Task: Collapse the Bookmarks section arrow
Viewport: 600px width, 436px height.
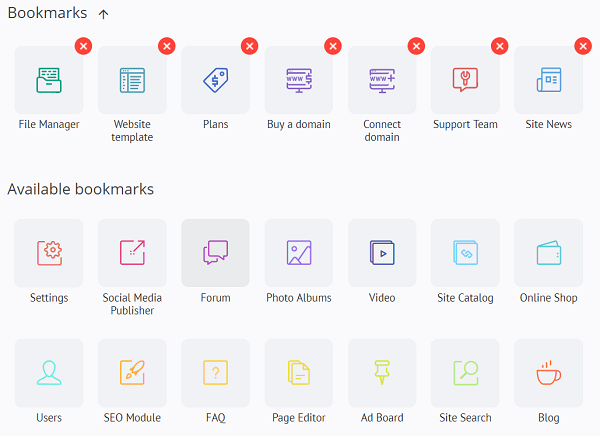Action: tap(103, 15)
